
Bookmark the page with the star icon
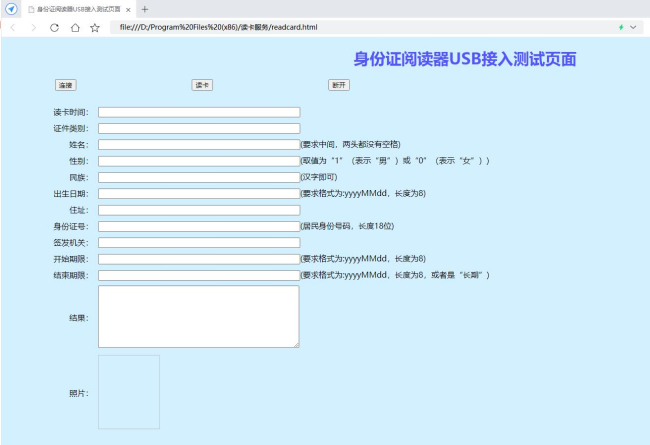click(x=95, y=27)
